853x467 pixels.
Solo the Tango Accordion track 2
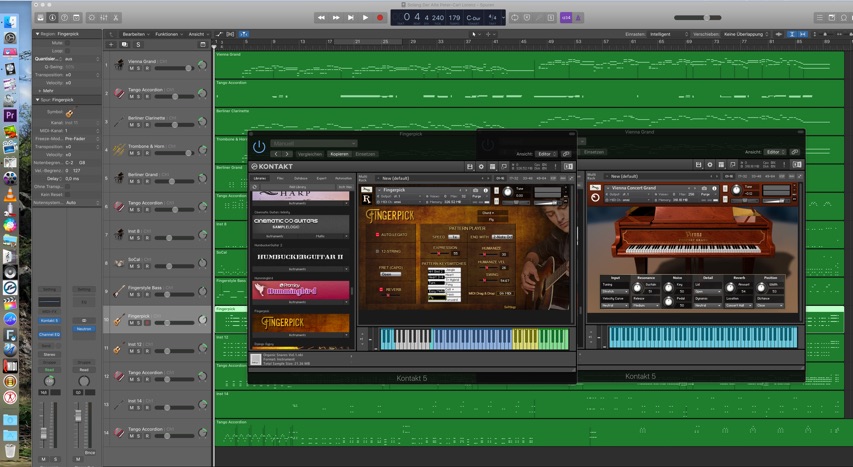tap(139, 96)
